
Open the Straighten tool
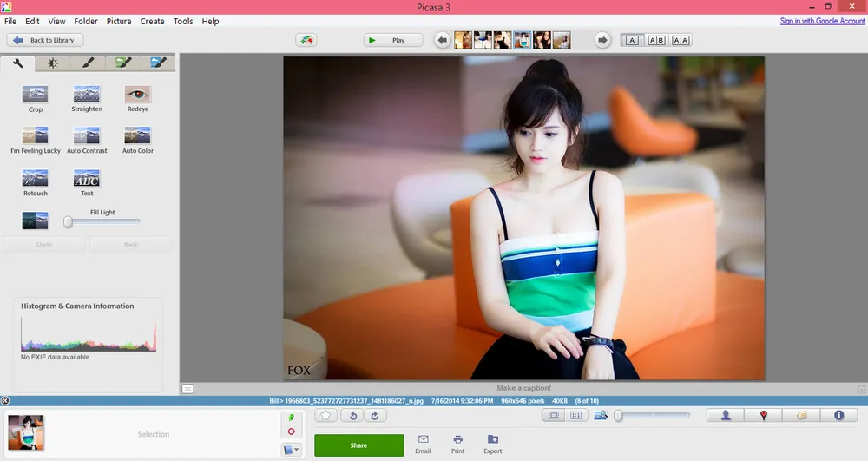point(87,99)
